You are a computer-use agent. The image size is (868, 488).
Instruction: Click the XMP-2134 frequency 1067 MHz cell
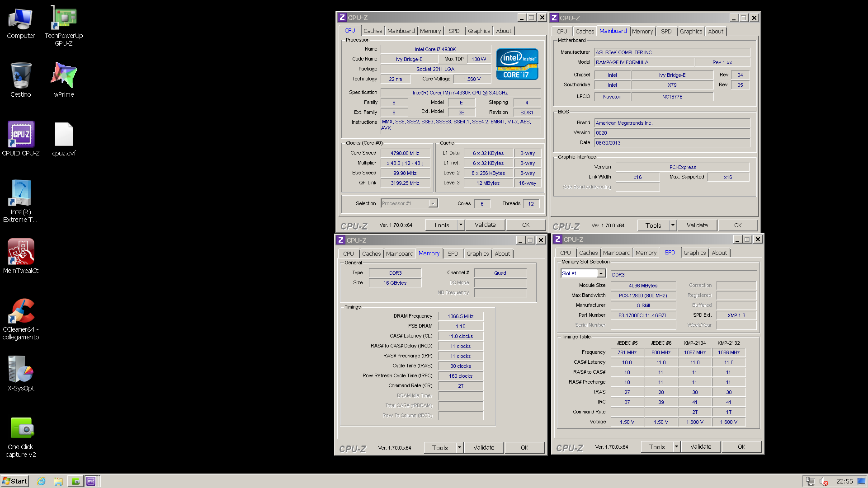[695, 352]
